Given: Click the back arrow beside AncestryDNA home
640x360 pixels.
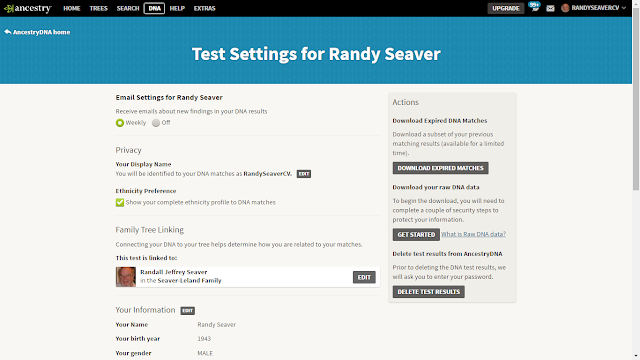Looking at the screenshot, I should (x=7, y=31).
